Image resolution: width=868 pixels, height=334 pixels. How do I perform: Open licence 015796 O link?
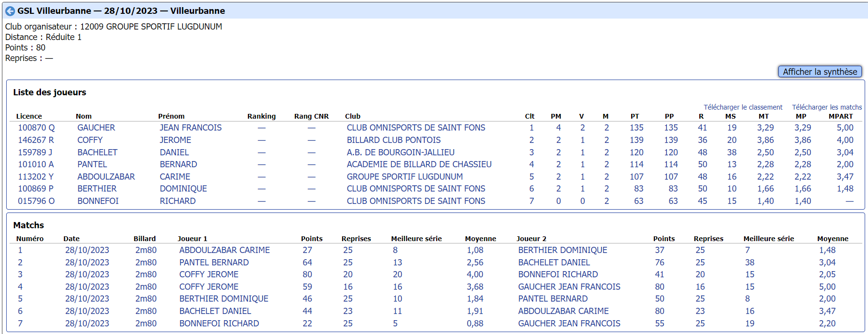coord(36,201)
